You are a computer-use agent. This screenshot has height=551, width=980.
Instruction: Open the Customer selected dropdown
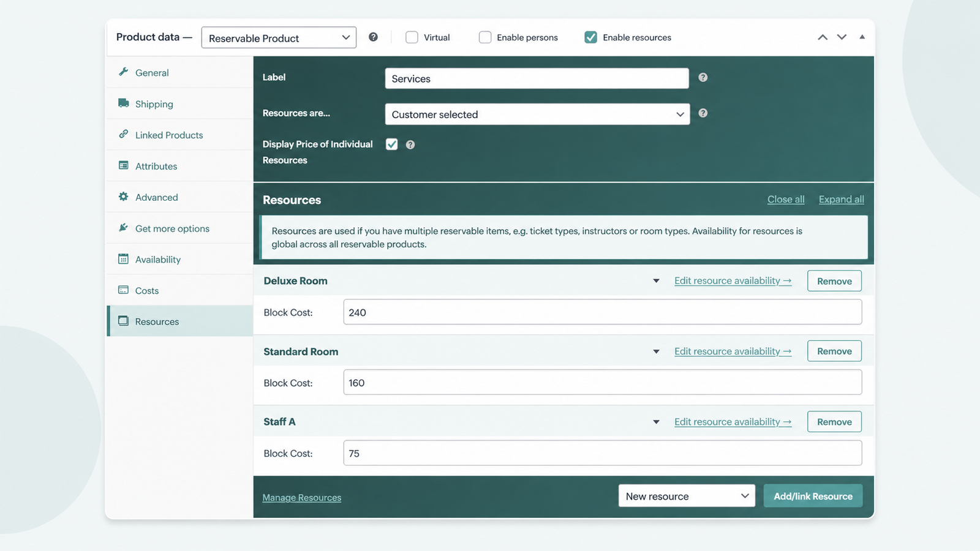tap(537, 114)
